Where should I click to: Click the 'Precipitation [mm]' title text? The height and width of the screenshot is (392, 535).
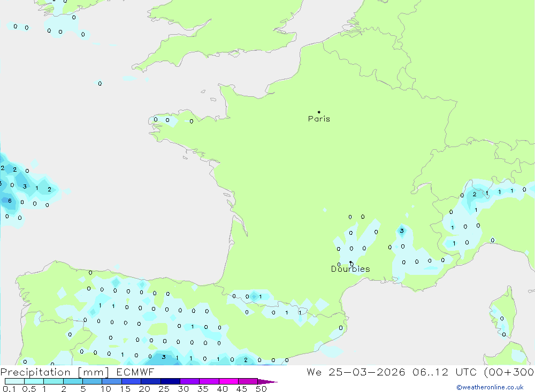pos(55,372)
